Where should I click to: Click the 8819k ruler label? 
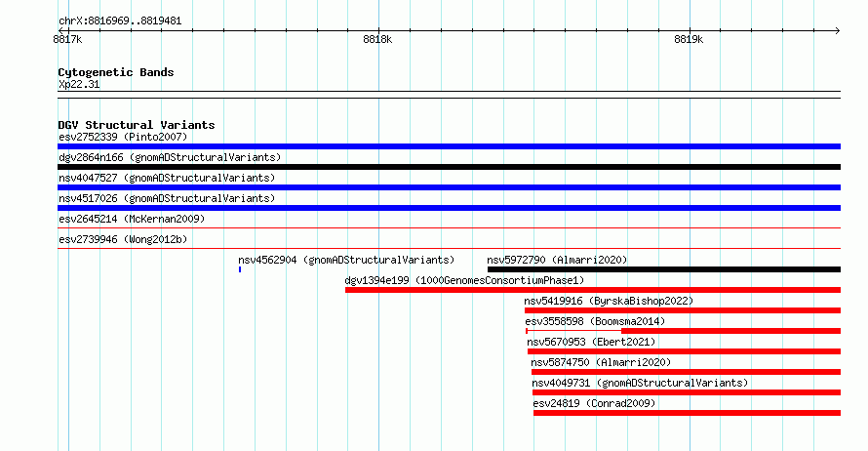tap(689, 39)
